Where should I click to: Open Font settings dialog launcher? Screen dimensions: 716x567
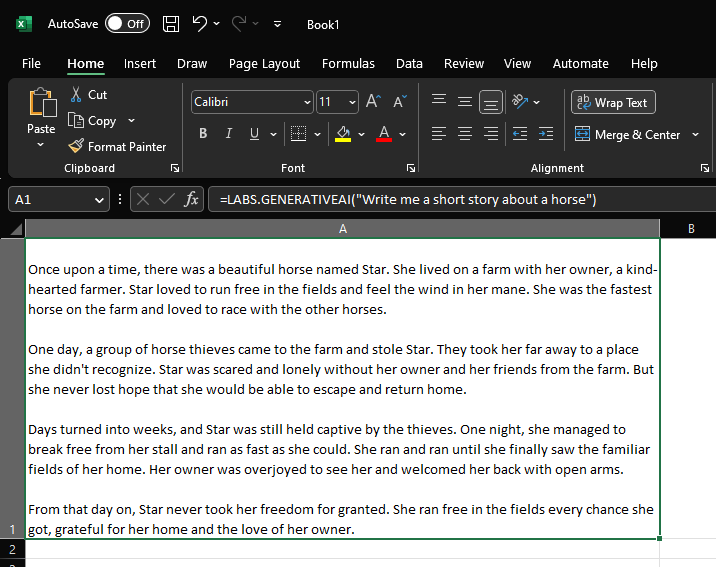(x=411, y=168)
